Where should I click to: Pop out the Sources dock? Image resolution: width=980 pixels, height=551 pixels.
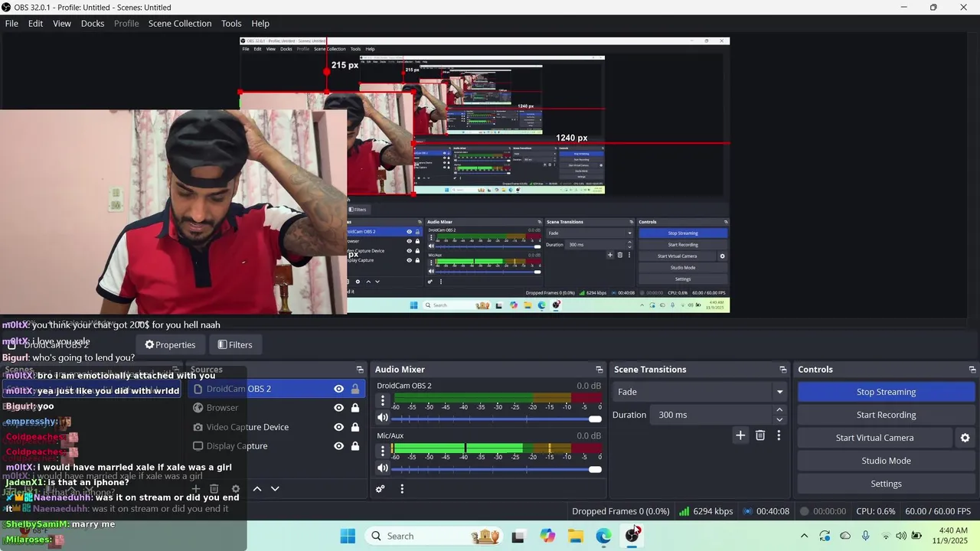tap(360, 370)
